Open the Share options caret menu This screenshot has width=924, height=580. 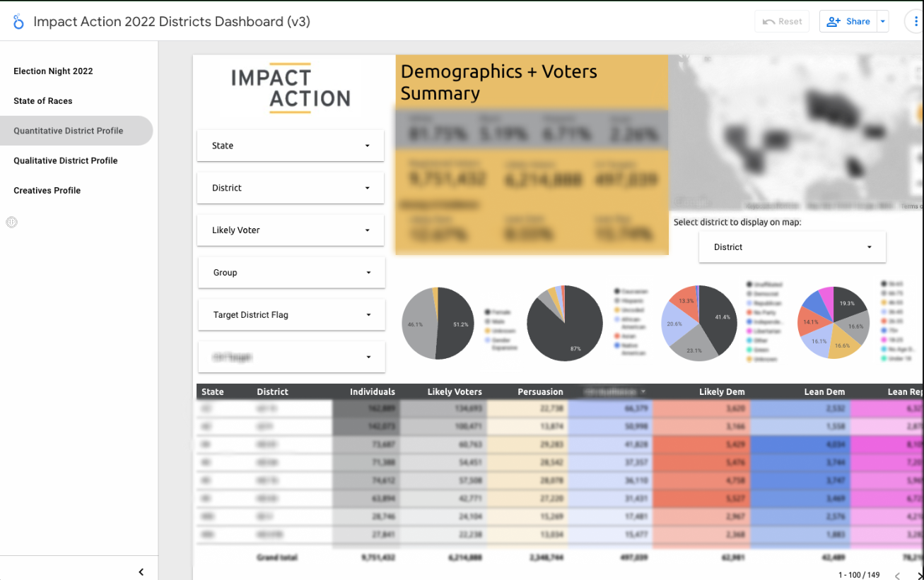(x=882, y=21)
